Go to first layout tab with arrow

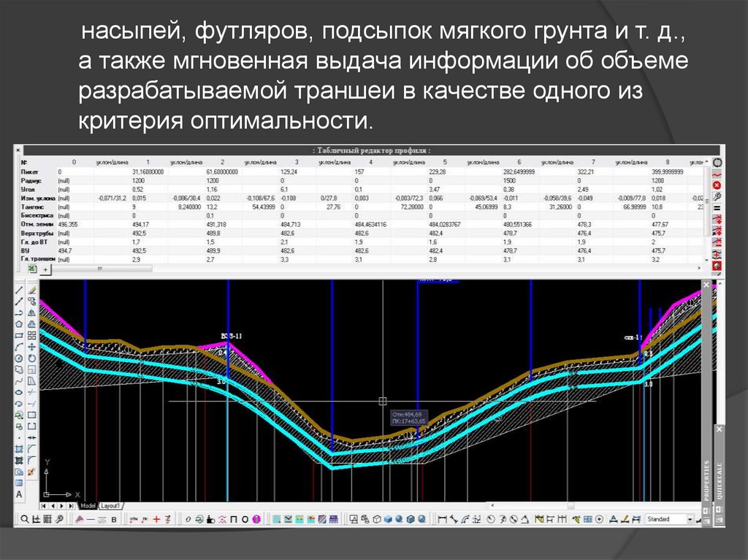tap(44, 506)
